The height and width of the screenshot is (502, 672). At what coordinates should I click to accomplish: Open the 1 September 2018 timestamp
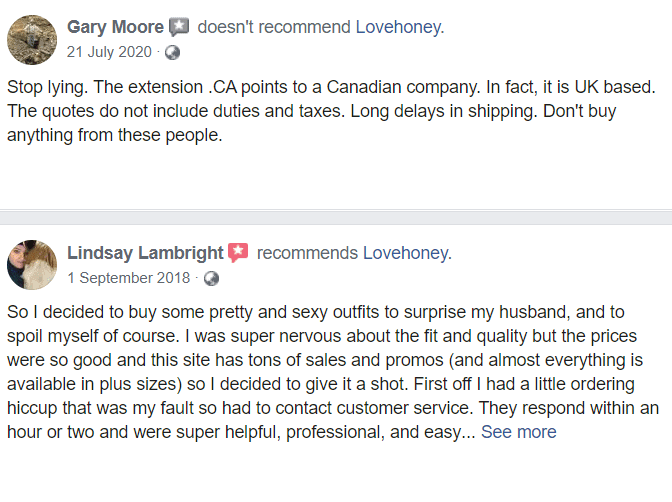[x=129, y=278]
